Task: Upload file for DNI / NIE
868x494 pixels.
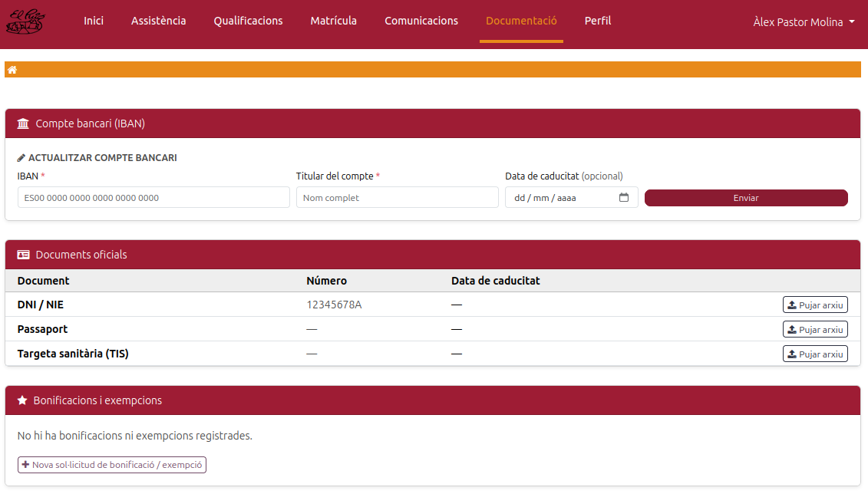Action: coord(815,305)
